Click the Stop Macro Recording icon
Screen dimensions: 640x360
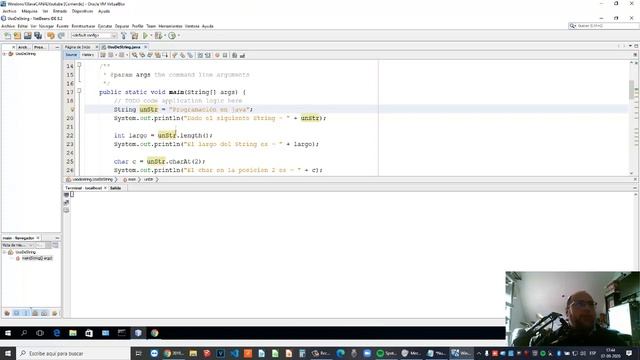pyautogui.click(x=225, y=56)
